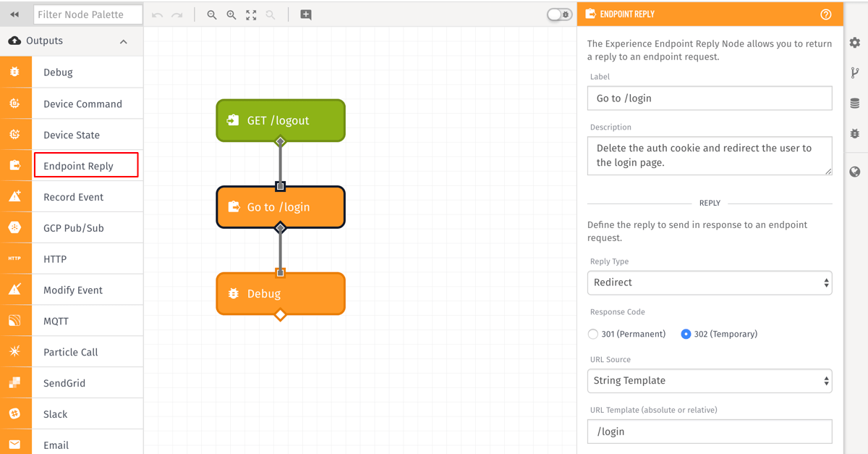Open Endpoint Reply help question icon
The height and width of the screenshot is (454, 868).
point(826,14)
